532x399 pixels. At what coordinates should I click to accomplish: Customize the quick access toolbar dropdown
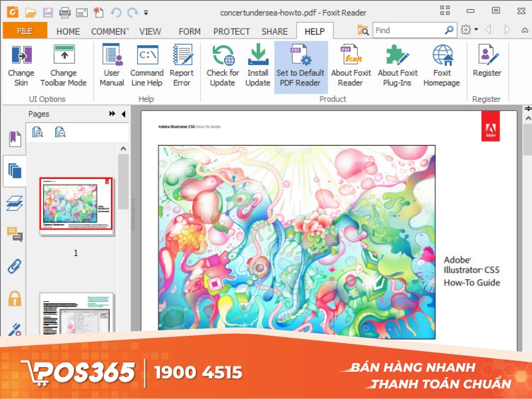[x=146, y=13]
